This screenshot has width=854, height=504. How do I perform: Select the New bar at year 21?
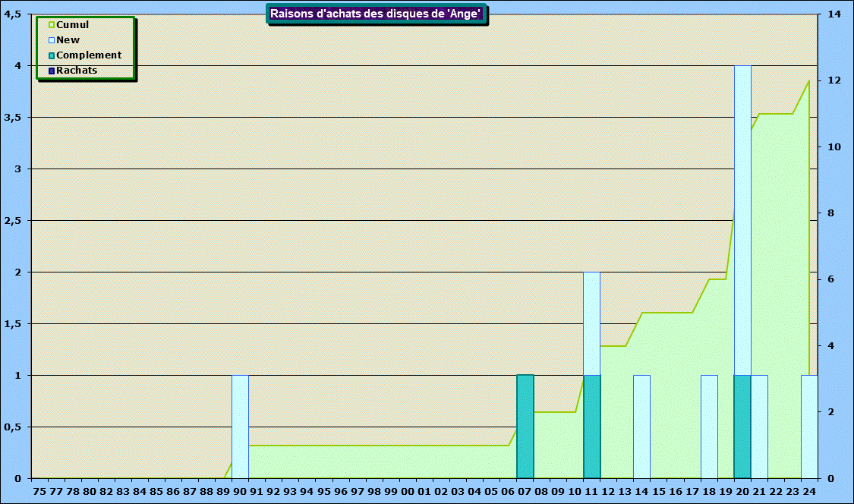click(x=759, y=427)
